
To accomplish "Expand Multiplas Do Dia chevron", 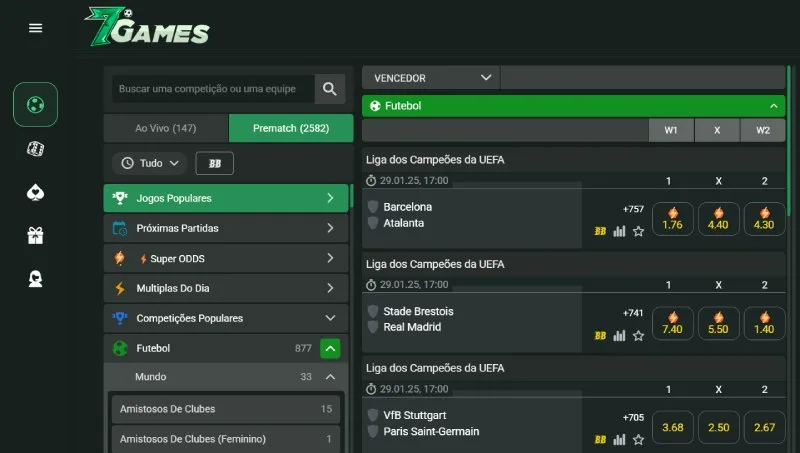I will pyautogui.click(x=330, y=288).
